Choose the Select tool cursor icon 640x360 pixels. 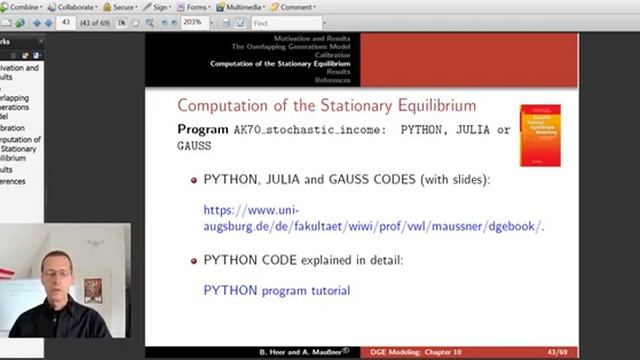(121, 23)
